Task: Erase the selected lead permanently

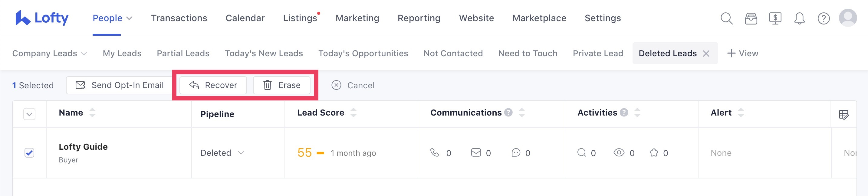Action: coord(281,85)
